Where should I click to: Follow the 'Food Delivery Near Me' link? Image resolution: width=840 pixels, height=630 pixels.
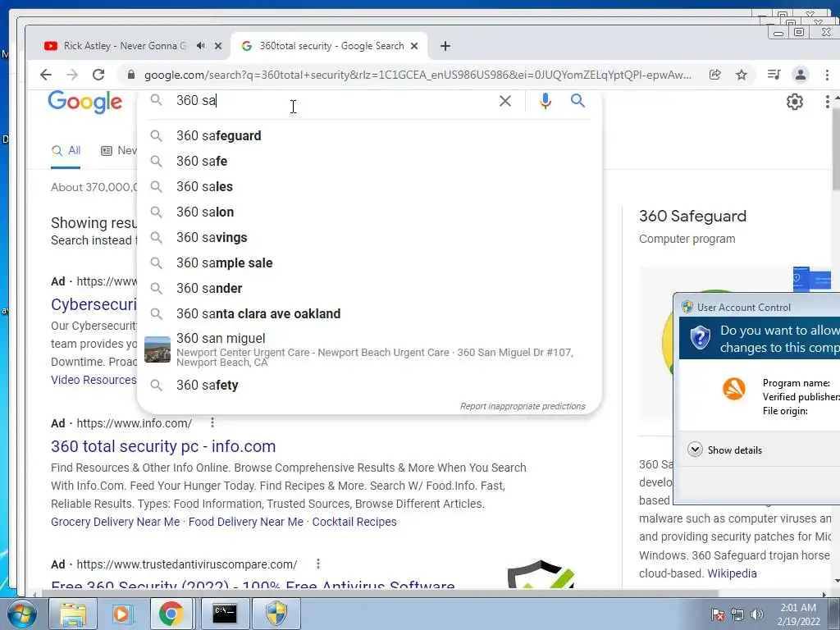click(246, 522)
